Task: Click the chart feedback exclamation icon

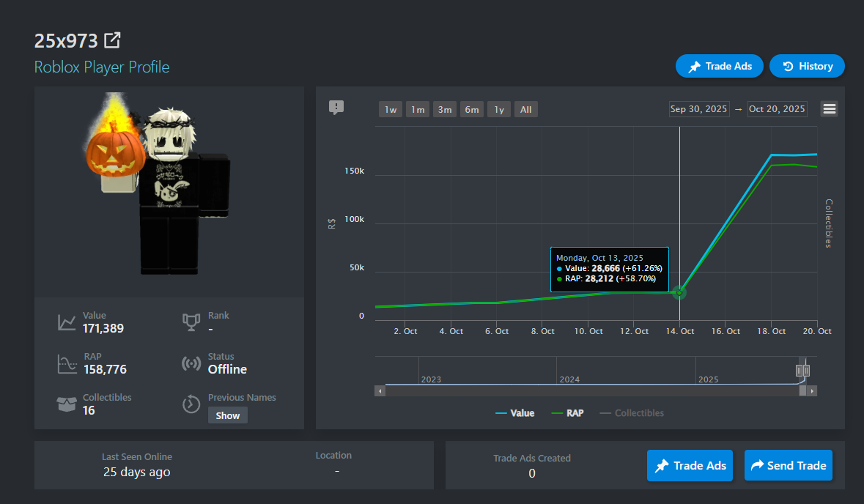Action: coord(336,108)
